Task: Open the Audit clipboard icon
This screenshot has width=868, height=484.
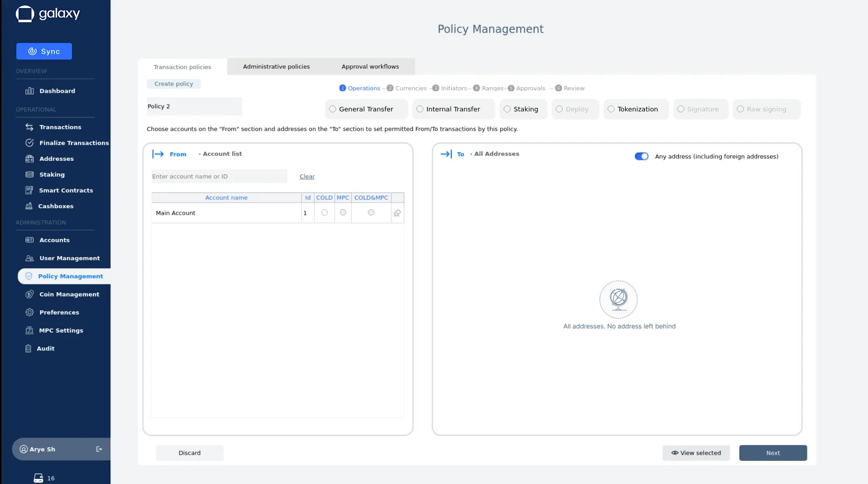Action: coord(28,348)
